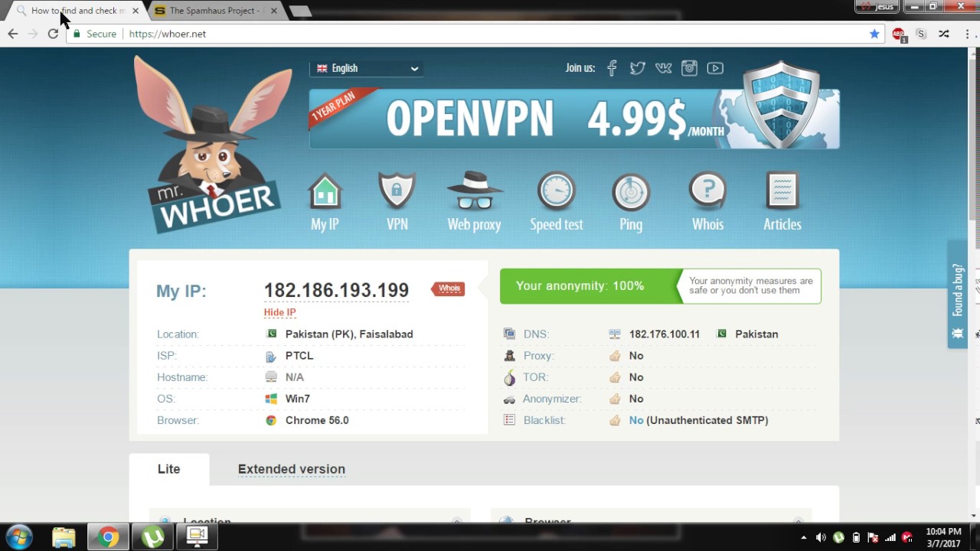
Task: Click the PTCL ISP value
Action: 299,356
